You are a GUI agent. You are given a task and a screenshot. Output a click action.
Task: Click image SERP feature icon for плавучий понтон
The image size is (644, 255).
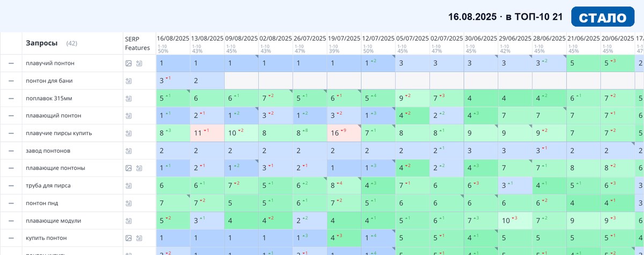pyautogui.click(x=128, y=63)
